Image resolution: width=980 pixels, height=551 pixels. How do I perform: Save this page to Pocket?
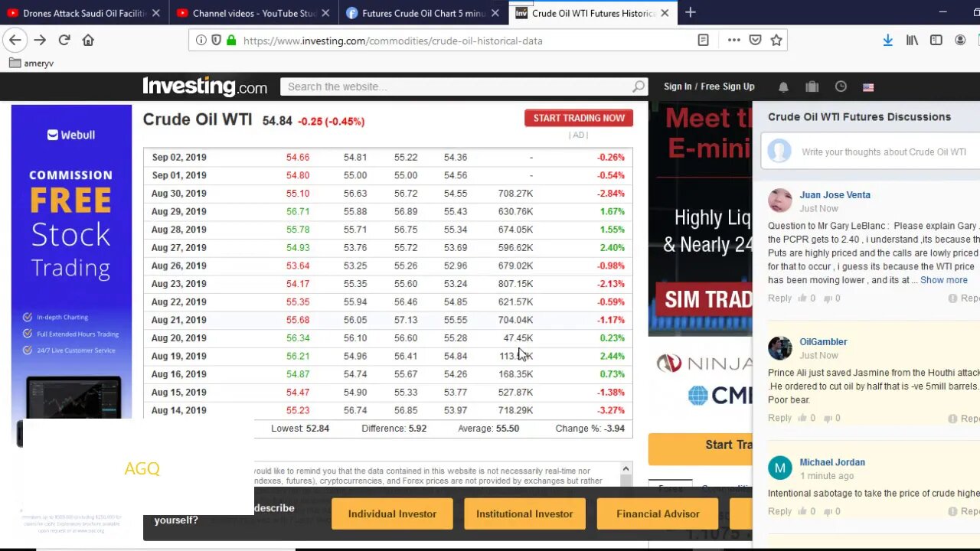point(755,41)
